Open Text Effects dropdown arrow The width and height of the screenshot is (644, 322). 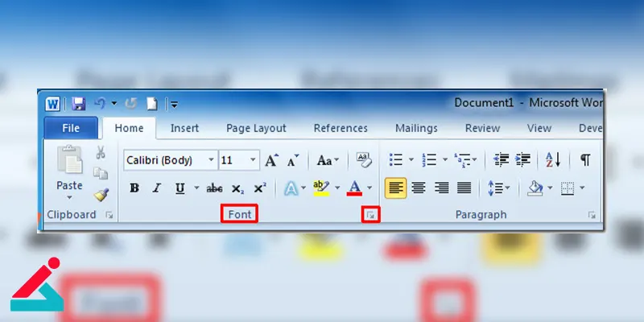tap(303, 188)
